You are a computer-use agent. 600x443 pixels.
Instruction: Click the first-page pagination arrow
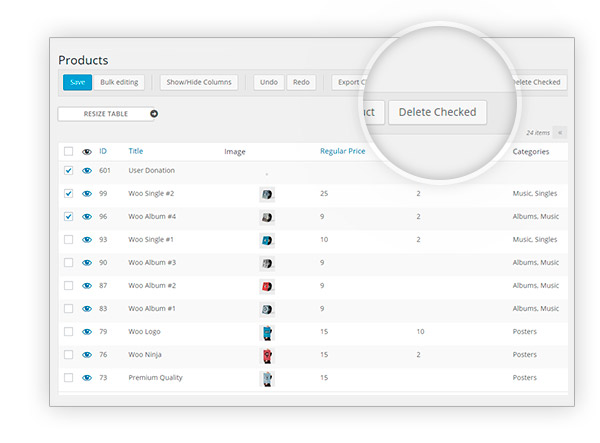coord(560,132)
